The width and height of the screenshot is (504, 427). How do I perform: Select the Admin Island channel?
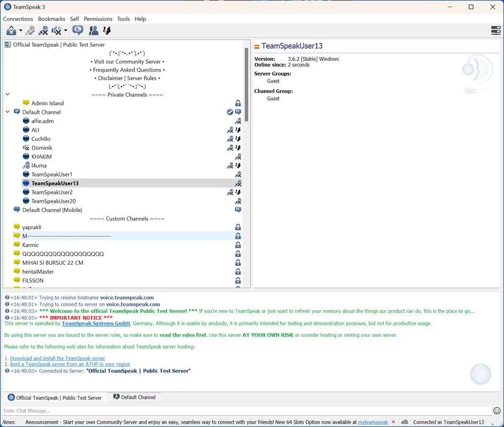47,103
